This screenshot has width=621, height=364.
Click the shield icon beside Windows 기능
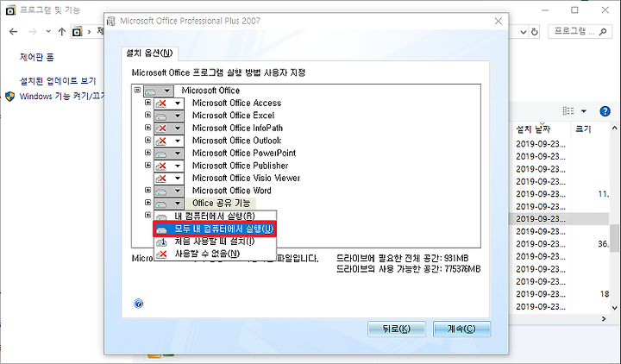(9, 97)
